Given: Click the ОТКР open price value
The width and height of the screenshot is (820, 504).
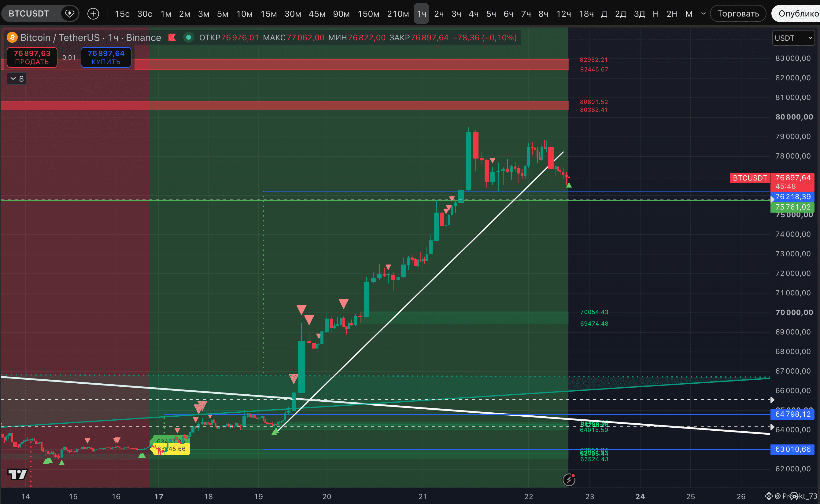Looking at the screenshot, I should click(240, 38).
